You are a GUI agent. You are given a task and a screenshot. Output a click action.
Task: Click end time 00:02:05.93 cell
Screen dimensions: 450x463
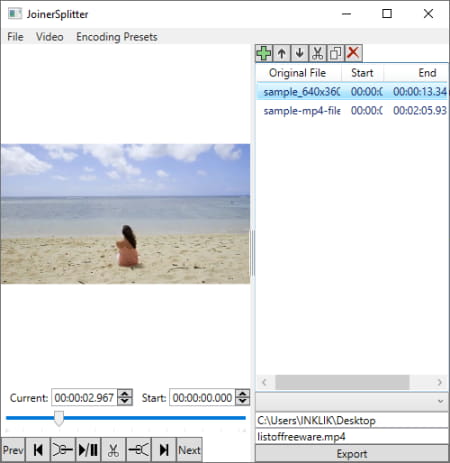[420, 110]
